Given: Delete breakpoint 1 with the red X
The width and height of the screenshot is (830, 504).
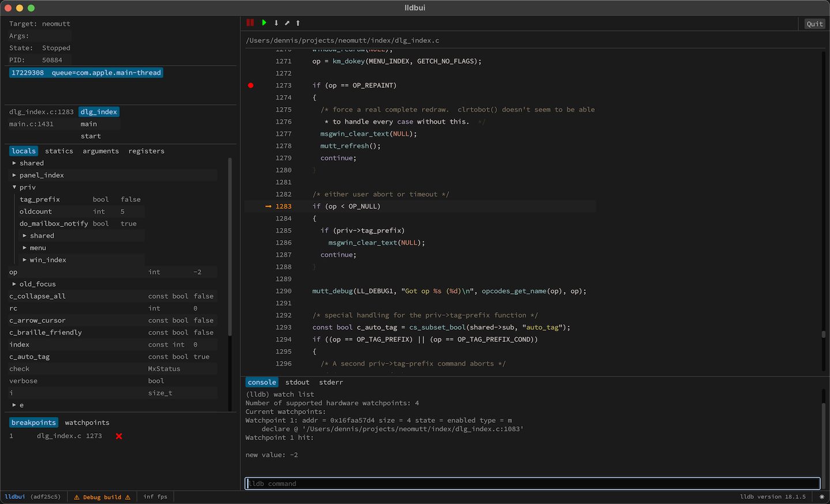Looking at the screenshot, I should pos(119,436).
